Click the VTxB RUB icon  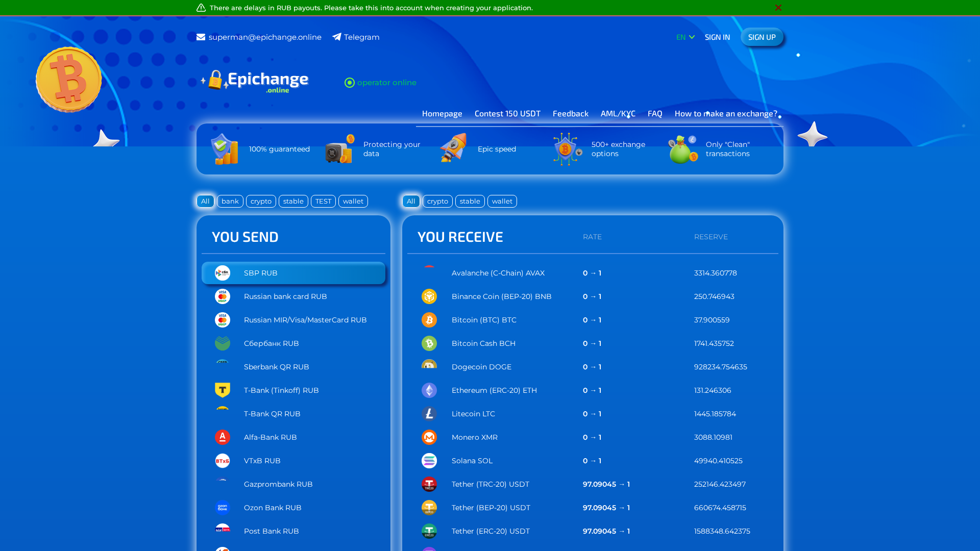(x=223, y=461)
